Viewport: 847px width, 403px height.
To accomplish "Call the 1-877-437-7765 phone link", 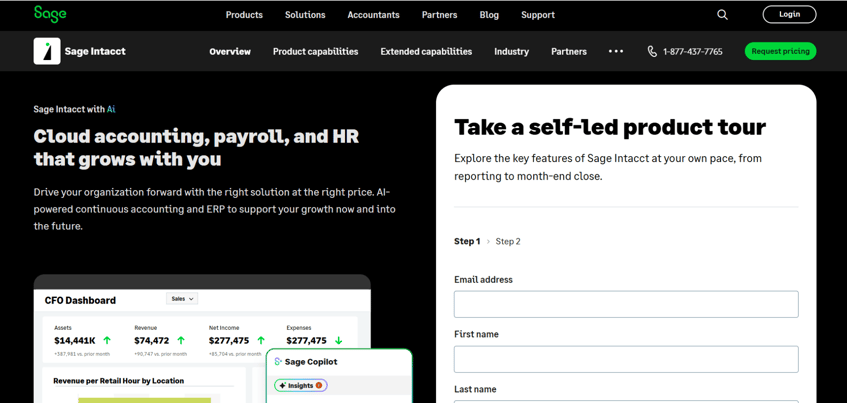I will tap(693, 51).
